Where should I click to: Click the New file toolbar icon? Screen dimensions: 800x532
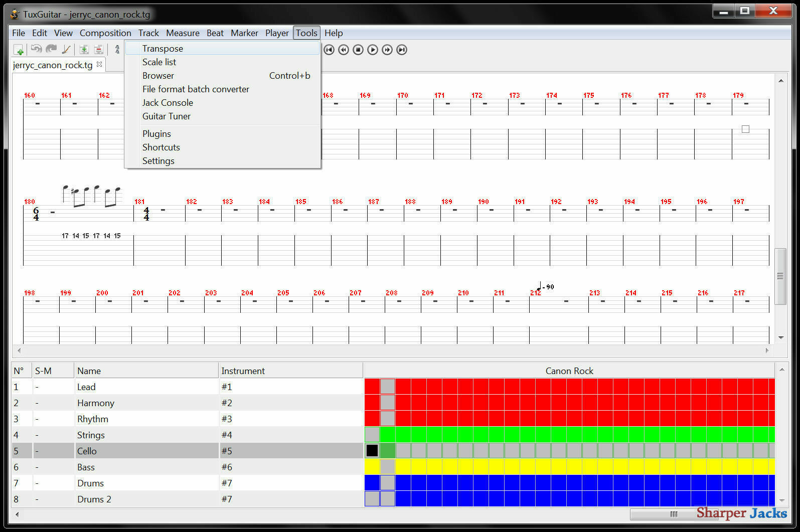pyautogui.click(x=19, y=50)
